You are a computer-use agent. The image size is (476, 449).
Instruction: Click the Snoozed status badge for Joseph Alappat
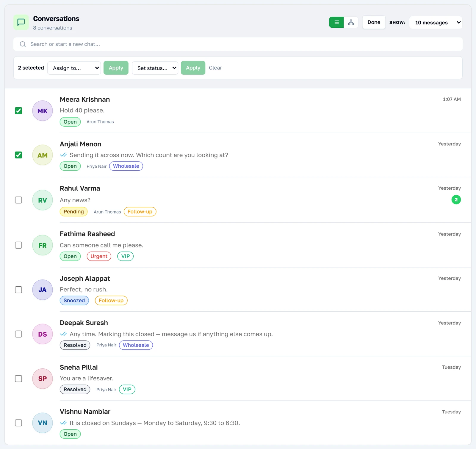coord(74,301)
